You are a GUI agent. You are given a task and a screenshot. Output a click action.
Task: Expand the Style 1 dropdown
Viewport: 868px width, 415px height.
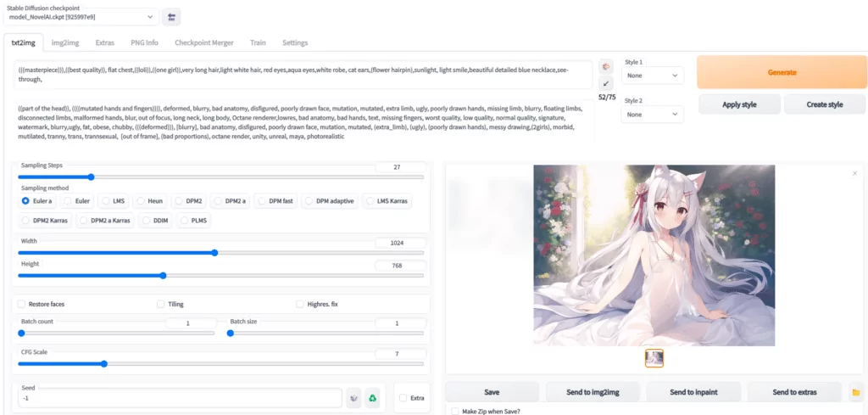coord(653,76)
